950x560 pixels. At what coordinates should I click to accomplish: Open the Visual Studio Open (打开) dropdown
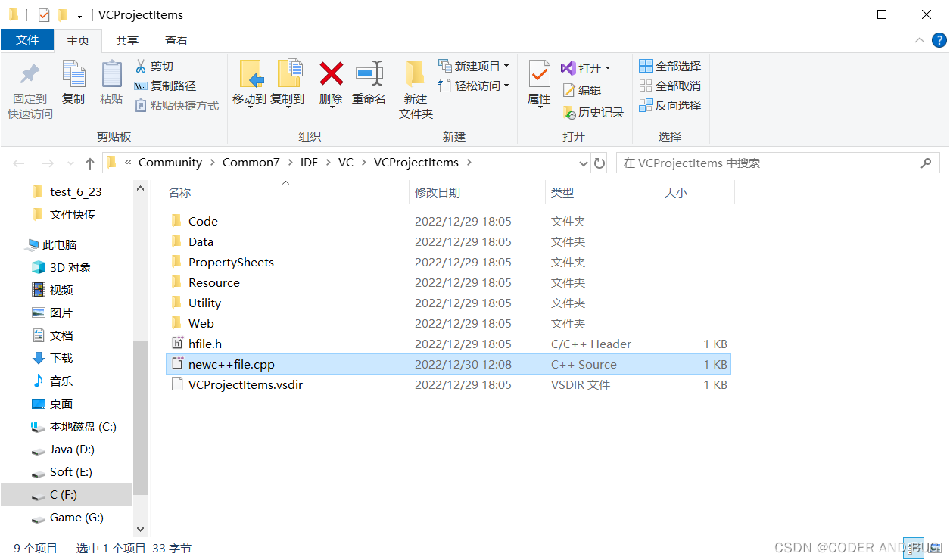pyautogui.click(x=586, y=68)
